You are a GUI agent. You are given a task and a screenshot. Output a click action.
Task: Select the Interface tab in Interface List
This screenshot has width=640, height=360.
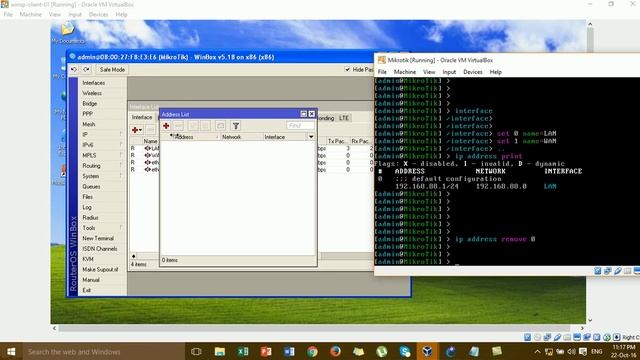(142, 118)
